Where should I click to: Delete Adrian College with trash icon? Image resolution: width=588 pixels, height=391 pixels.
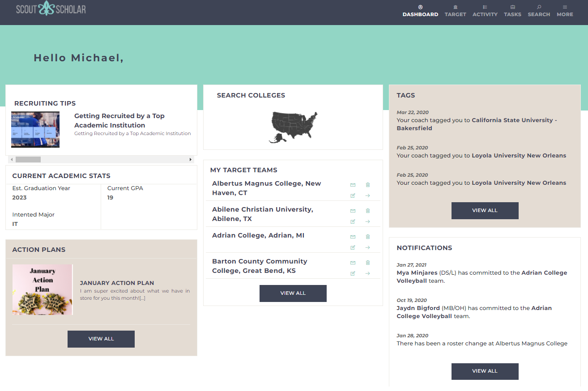(x=368, y=237)
